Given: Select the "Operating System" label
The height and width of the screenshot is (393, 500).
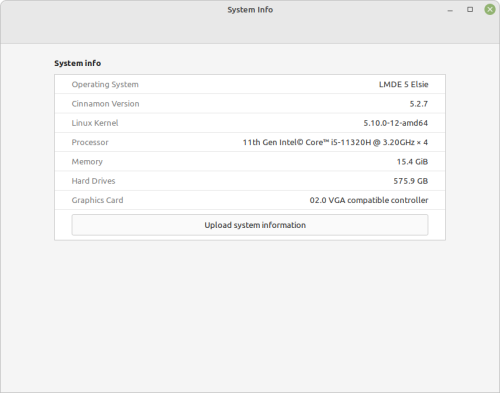Looking at the screenshot, I should tap(105, 85).
